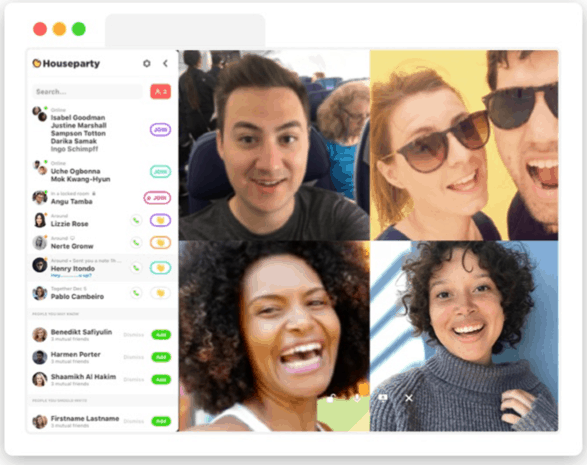Wave at Nerte Gronw
This screenshot has width=587, height=465.
point(160,243)
